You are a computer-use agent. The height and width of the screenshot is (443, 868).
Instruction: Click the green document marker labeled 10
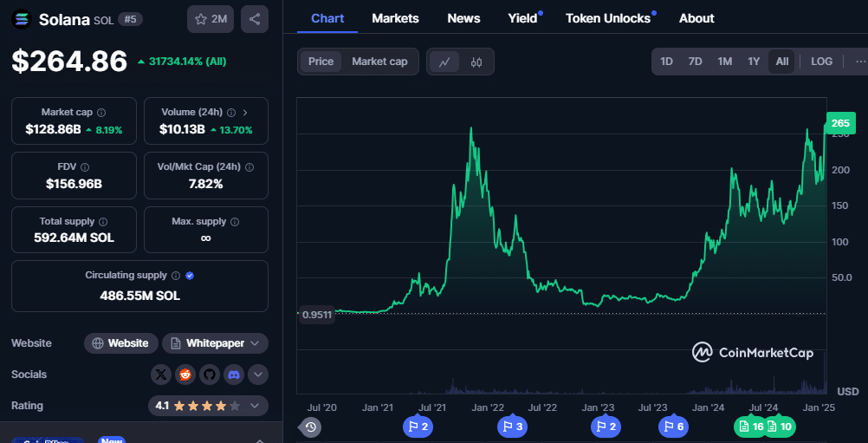[x=780, y=427]
